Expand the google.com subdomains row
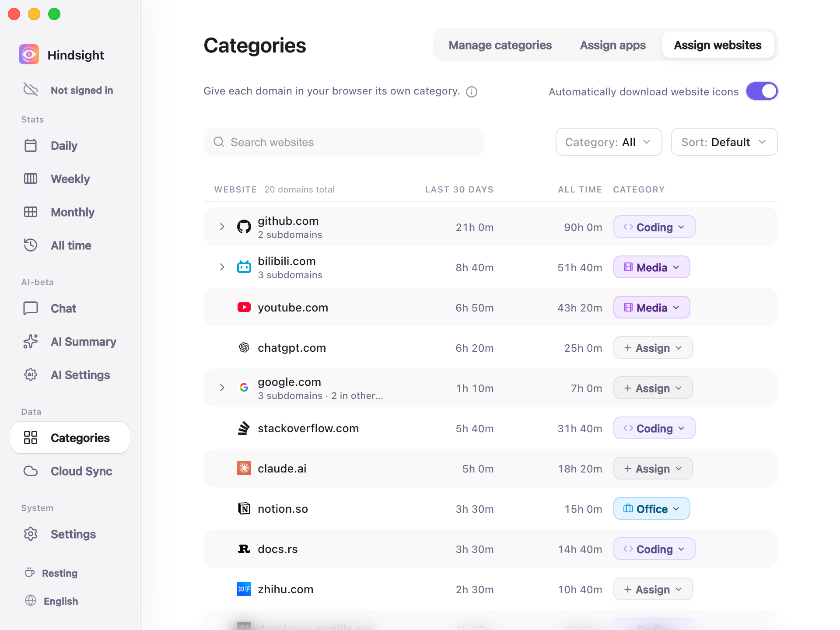Viewport: 840px width, 630px height. (222, 388)
